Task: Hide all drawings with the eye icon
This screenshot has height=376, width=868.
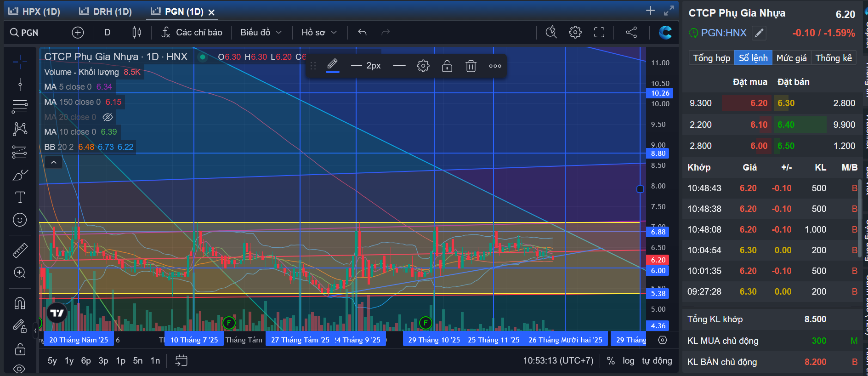Action: click(x=20, y=369)
